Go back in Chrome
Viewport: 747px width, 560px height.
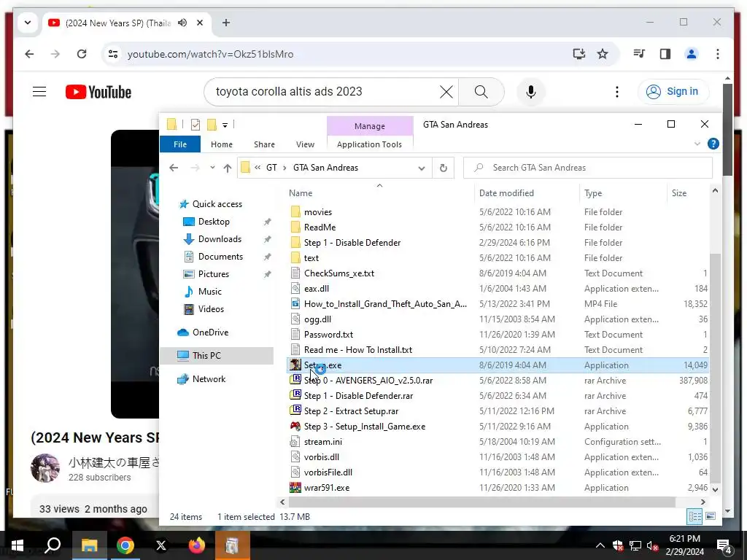(x=29, y=54)
